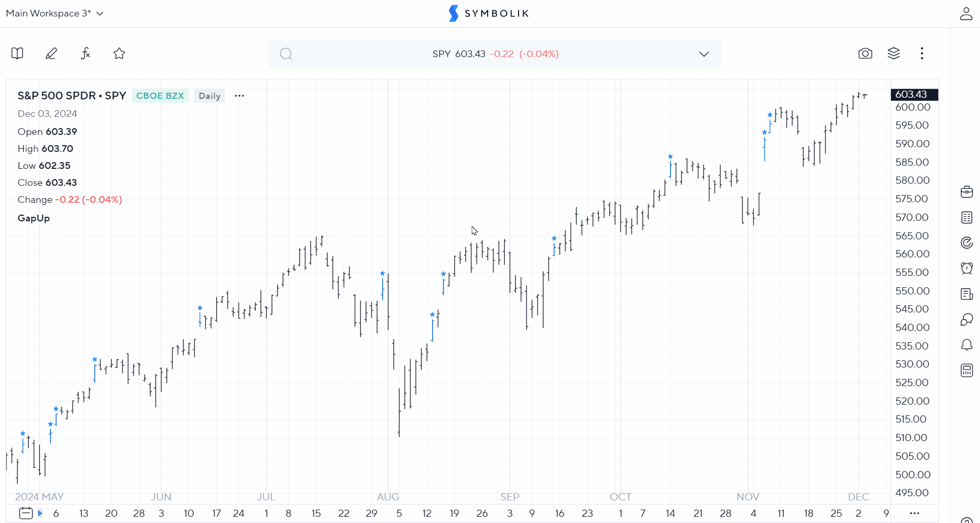The height and width of the screenshot is (523, 980).
Task: Change the Daily interval setting
Action: 210,96
